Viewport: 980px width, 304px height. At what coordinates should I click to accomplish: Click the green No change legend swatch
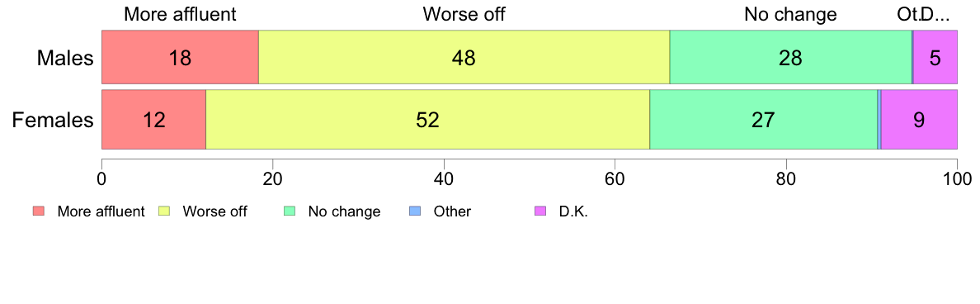point(290,212)
